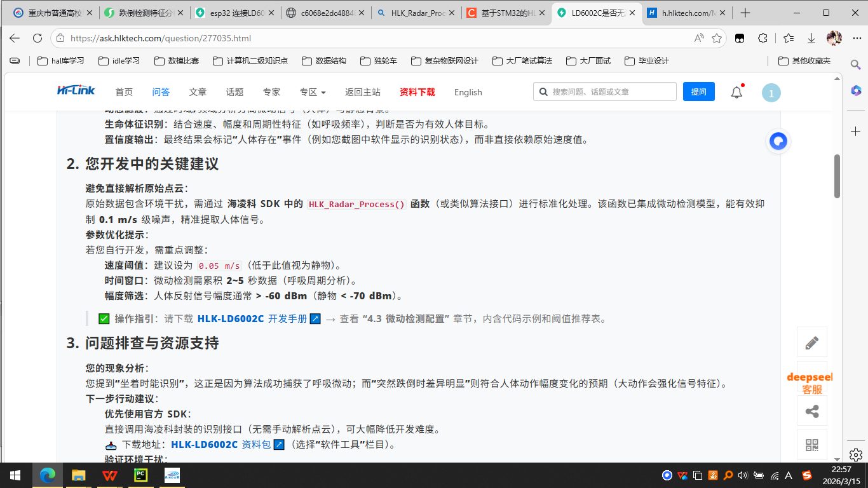
Task: Click the blue 提问 button
Action: 698,92
